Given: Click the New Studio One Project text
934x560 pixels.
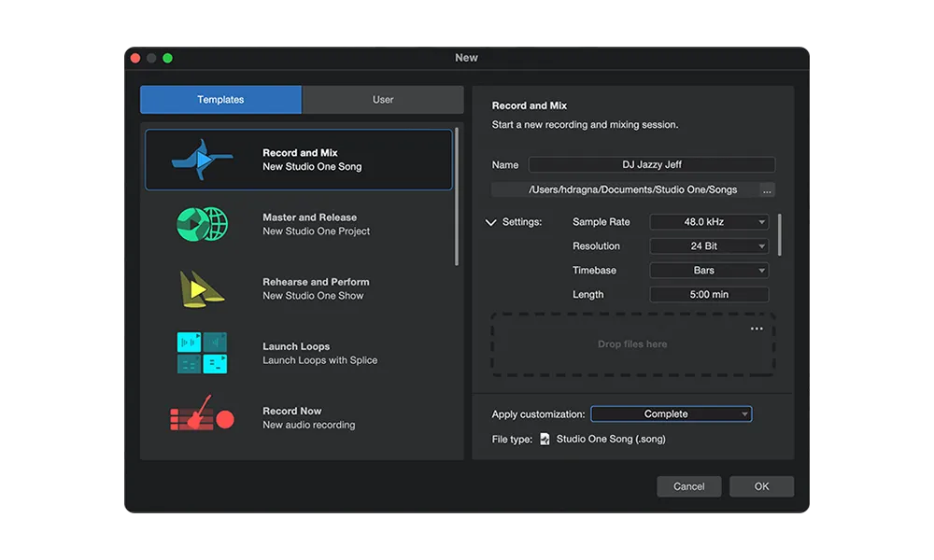Looking at the screenshot, I should pos(317,231).
